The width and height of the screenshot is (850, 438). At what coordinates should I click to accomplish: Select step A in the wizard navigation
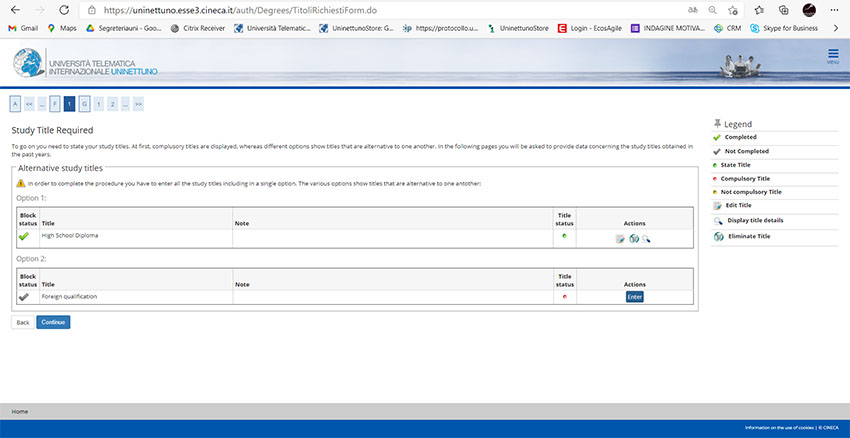[x=15, y=103]
